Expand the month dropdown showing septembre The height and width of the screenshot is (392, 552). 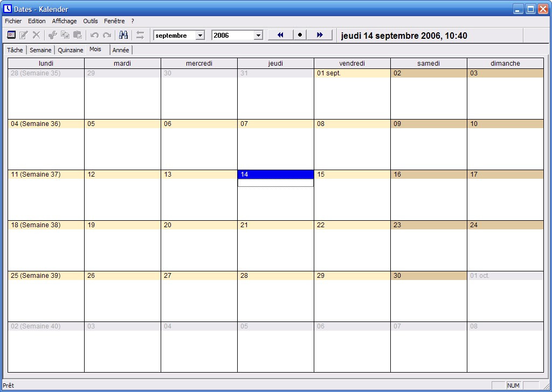click(x=200, y=36)
